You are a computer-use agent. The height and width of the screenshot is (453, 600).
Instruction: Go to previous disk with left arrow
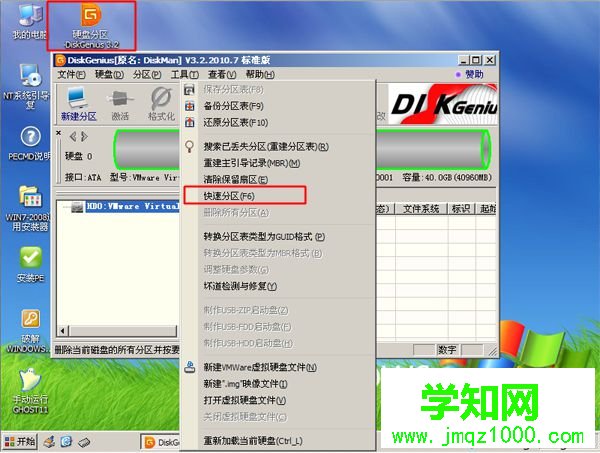coord(73,136)
